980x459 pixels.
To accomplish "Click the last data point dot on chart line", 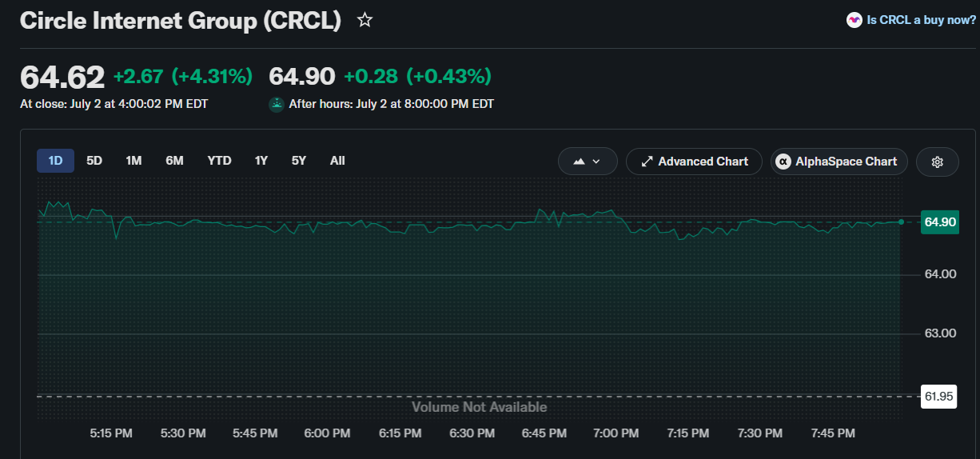I will coord(902,222).
